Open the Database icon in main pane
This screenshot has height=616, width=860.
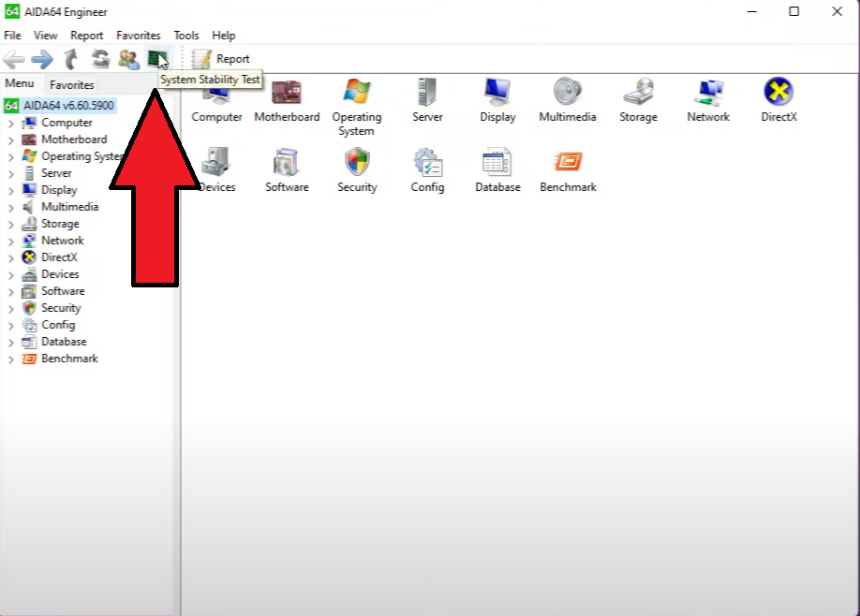pos(497,163)
